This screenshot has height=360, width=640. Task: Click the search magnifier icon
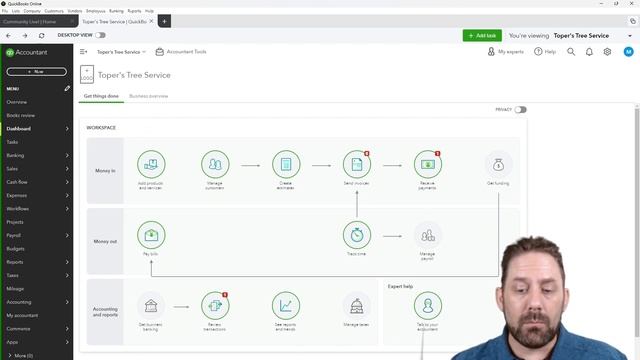click(571, 52)
